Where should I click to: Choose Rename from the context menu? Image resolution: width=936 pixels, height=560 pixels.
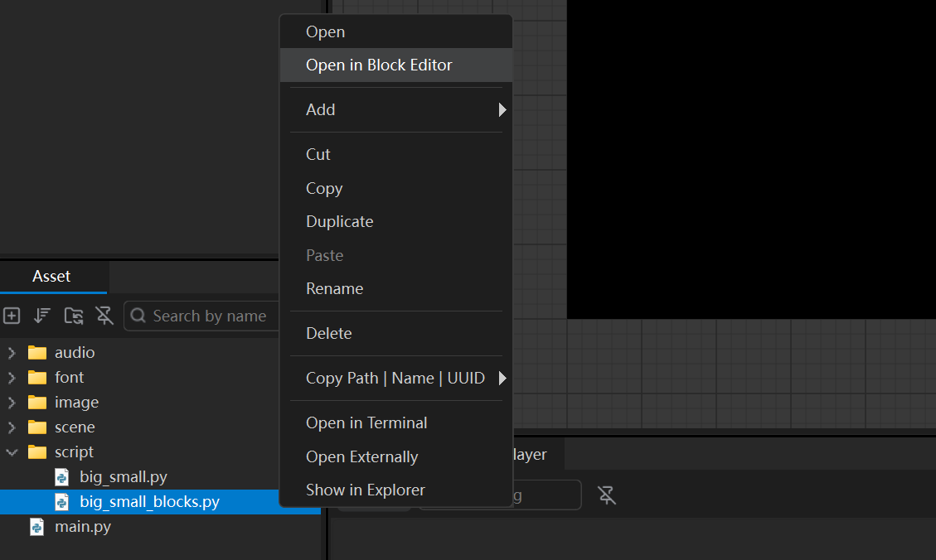396,288
